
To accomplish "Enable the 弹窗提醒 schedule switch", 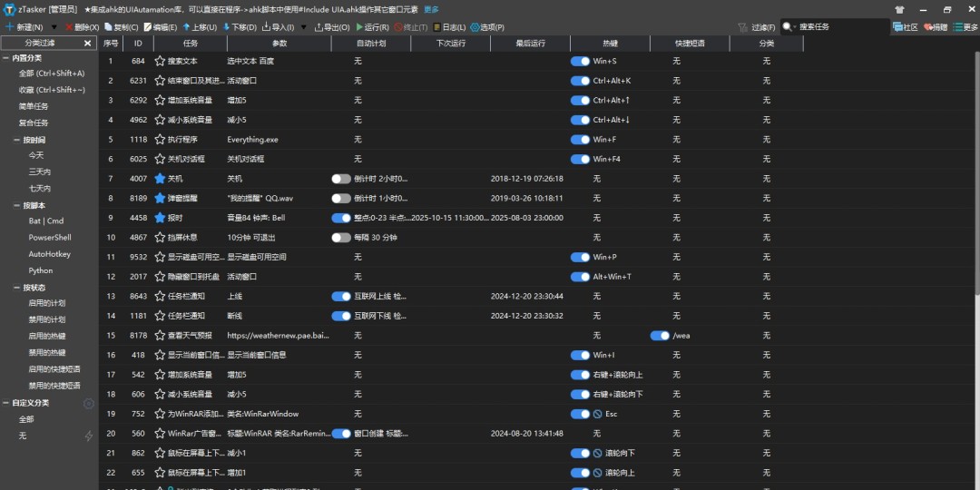I will coord(341,198).
